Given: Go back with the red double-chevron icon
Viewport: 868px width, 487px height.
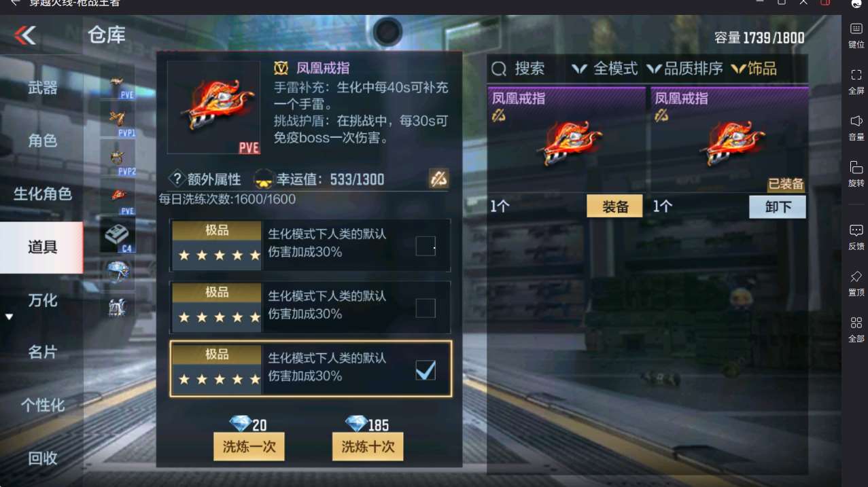Looking at the screenshot, I should tap(25, 35).
